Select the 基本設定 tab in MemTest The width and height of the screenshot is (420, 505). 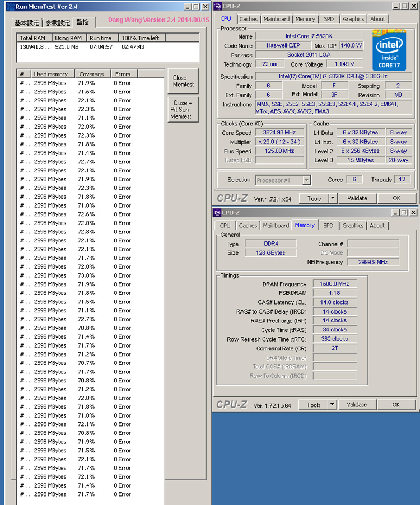pos(27,23)
